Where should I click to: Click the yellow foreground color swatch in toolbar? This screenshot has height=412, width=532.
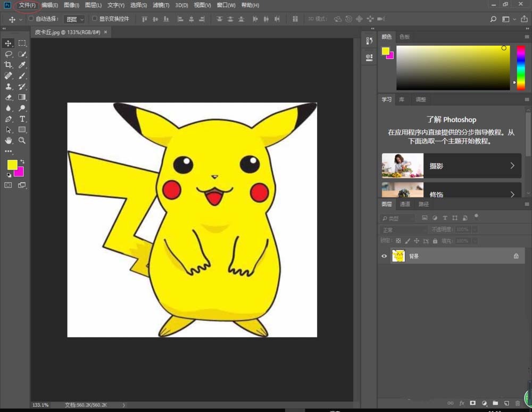pos(12,165)
